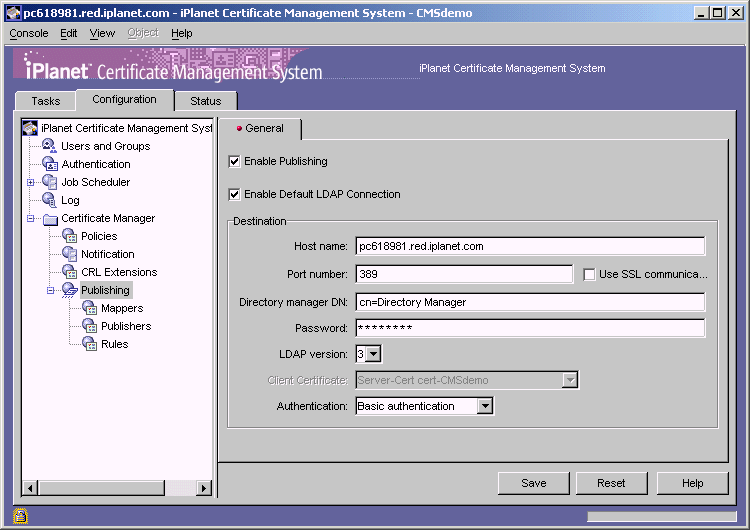Collapse the Publishing tree node
Screen dimensions: 750x530
[50, 290]
